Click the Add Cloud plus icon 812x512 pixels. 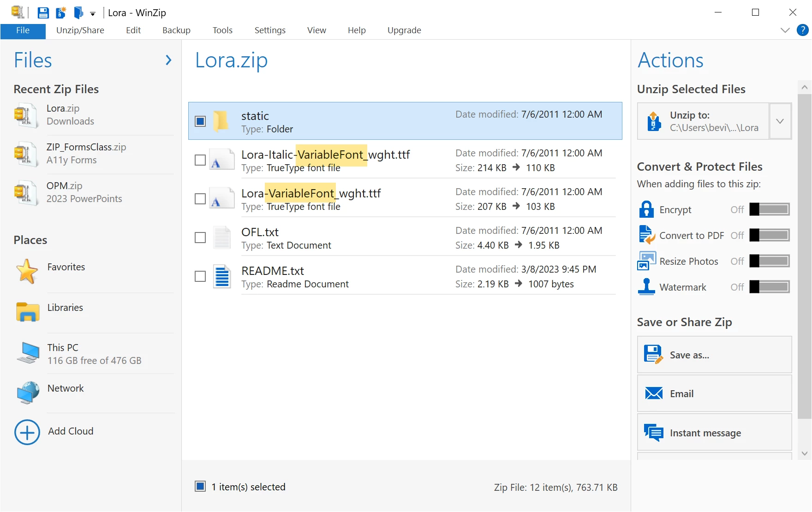pos(27,432)
